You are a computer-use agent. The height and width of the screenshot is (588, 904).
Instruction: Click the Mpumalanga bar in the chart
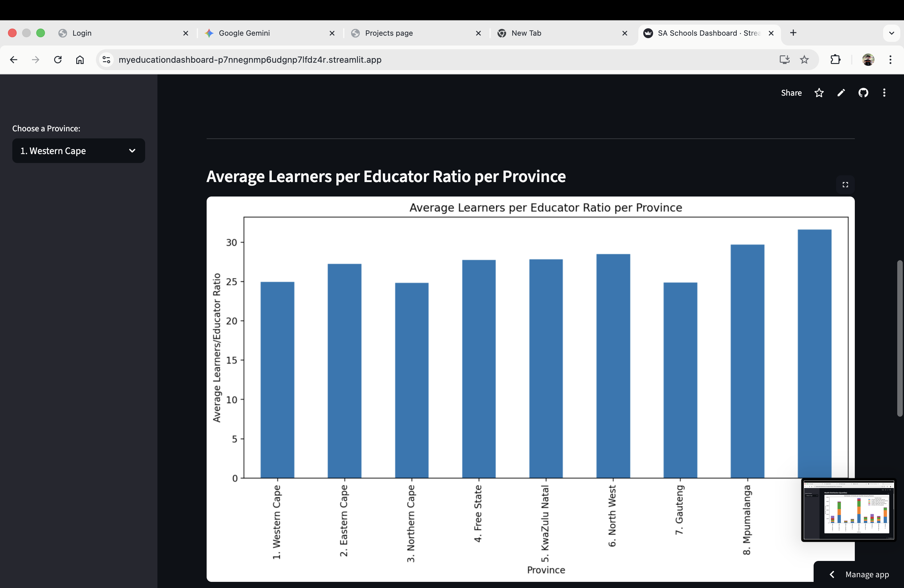click(x=747, y=361)
